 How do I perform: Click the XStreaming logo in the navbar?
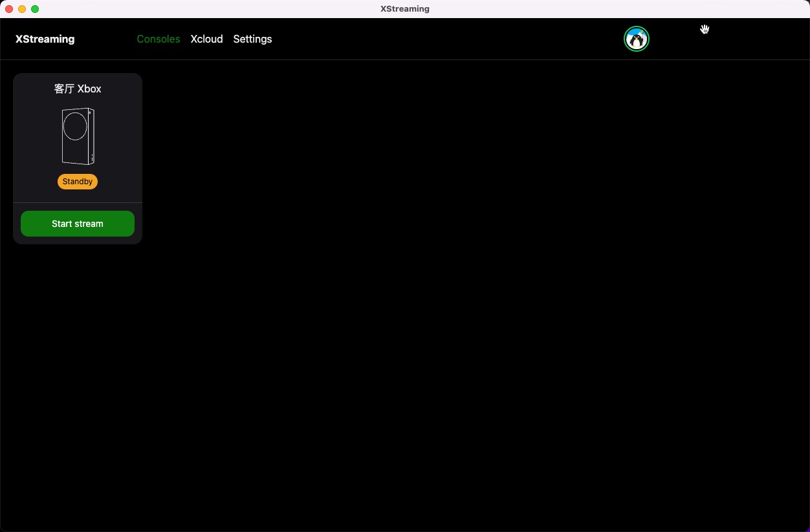(x=45, y=39)
